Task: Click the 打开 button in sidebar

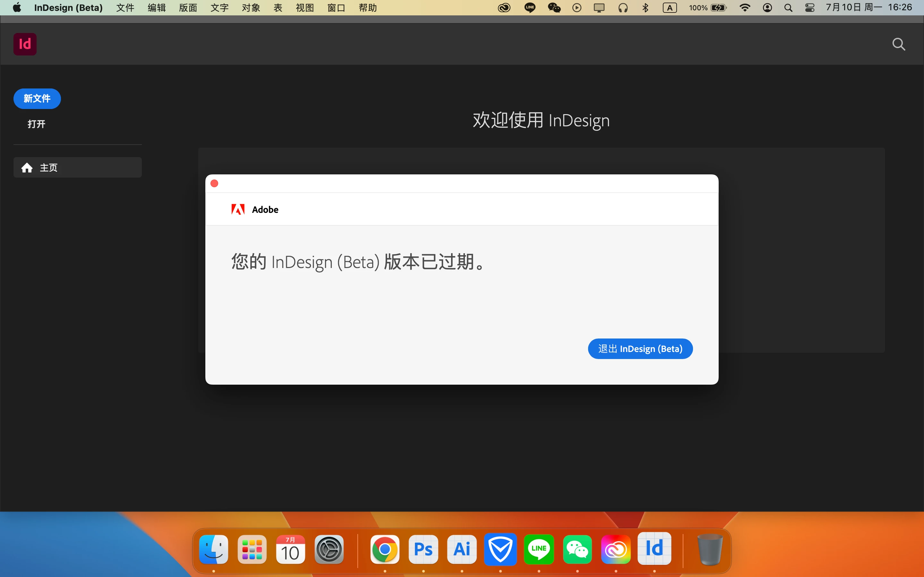Action: tap(37, 124)
